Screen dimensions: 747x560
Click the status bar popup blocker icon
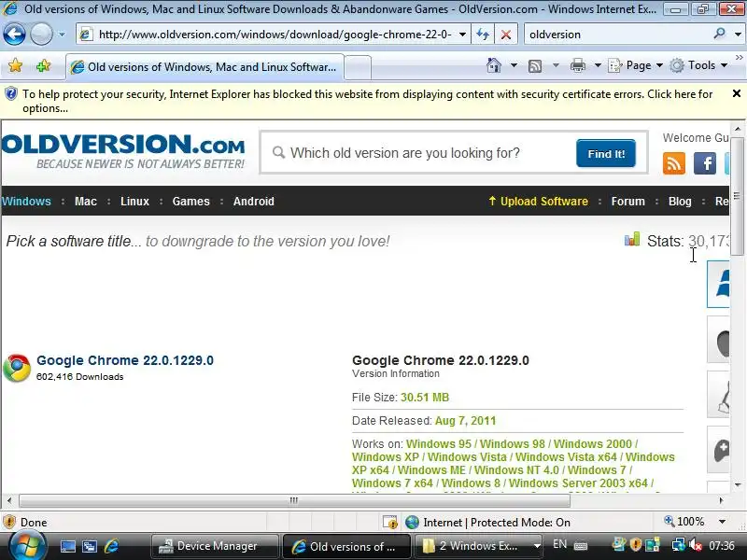(x=390, y=523)
